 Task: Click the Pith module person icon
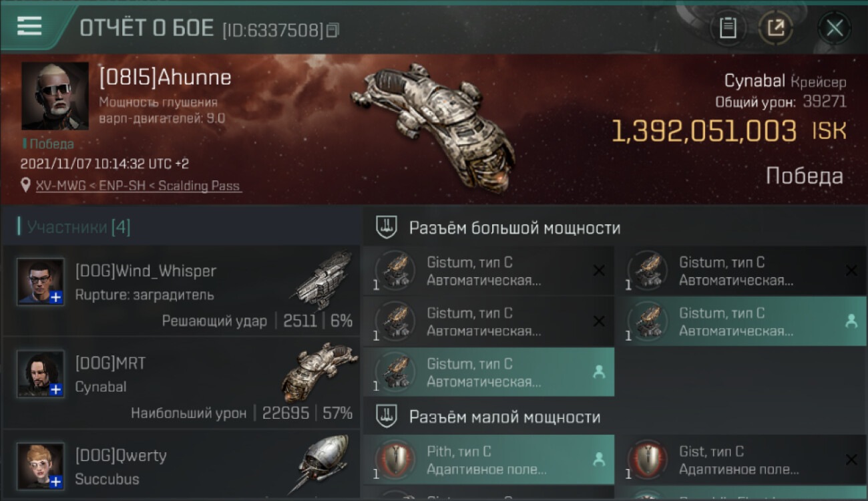click(x=599, y=460)
